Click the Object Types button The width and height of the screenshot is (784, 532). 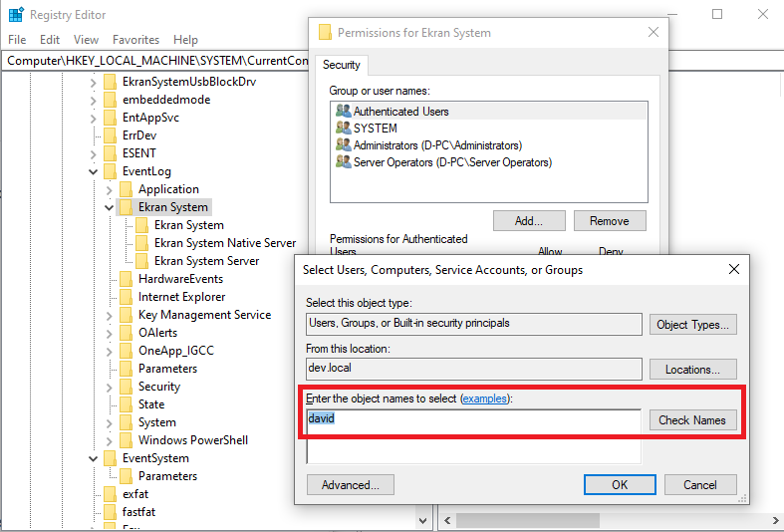coord(693,325)
